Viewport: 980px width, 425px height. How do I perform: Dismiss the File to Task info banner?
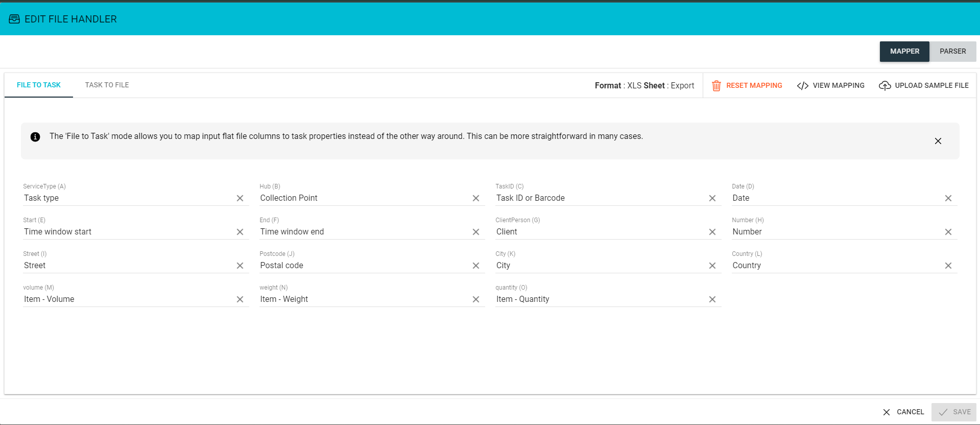tap(938, 141)
